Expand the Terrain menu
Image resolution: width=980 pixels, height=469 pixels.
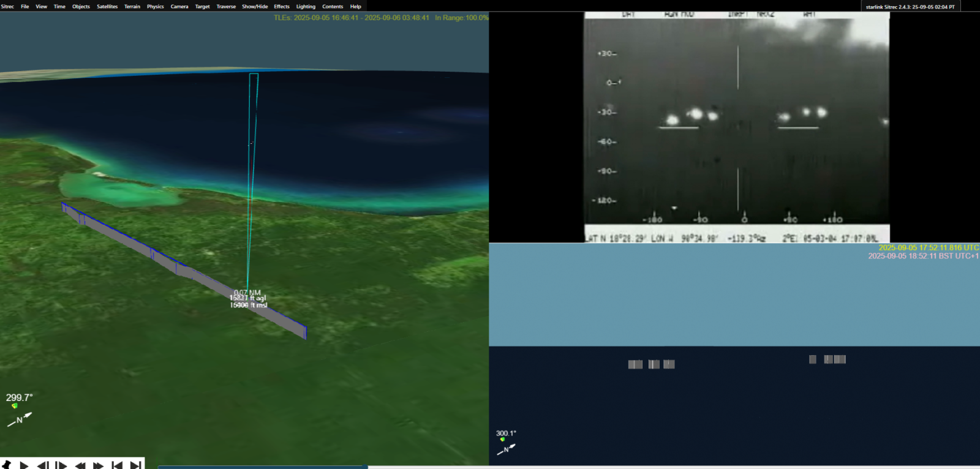(x=132, y=7)
